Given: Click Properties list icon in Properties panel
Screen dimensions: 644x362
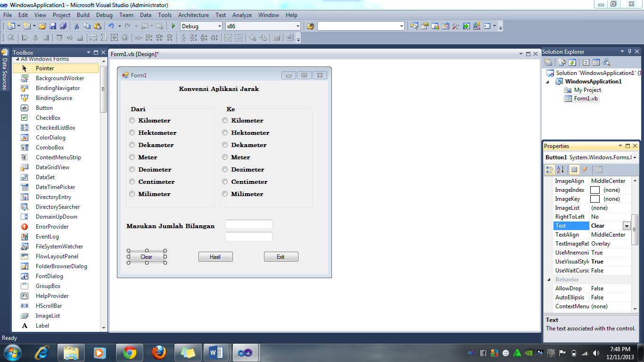Looking at the screenshot, I should 574,170.
